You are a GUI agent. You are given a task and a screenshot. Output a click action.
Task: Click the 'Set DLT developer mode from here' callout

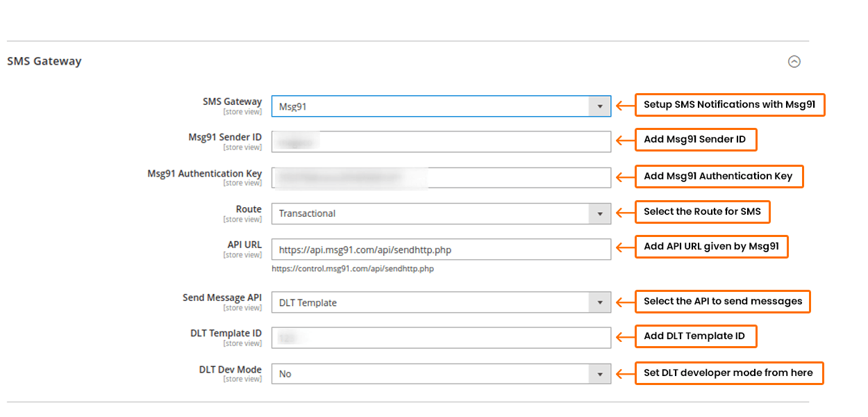tap(728, 373)
